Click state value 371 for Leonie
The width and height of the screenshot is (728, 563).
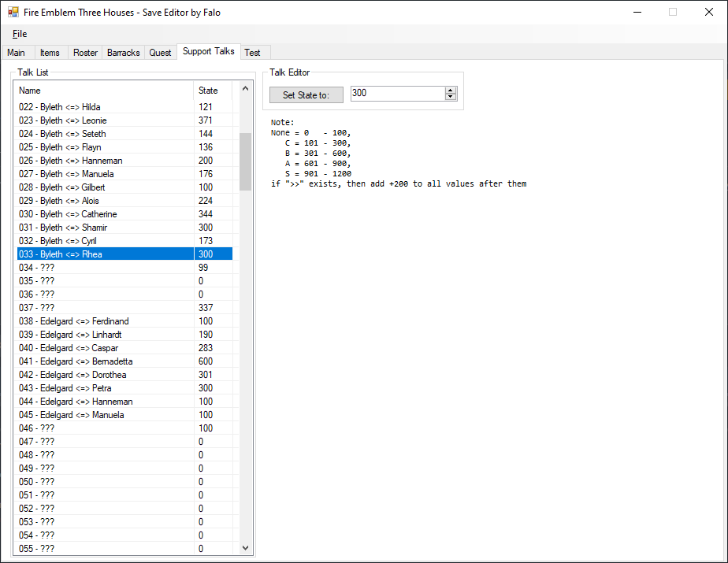[206, 120]
